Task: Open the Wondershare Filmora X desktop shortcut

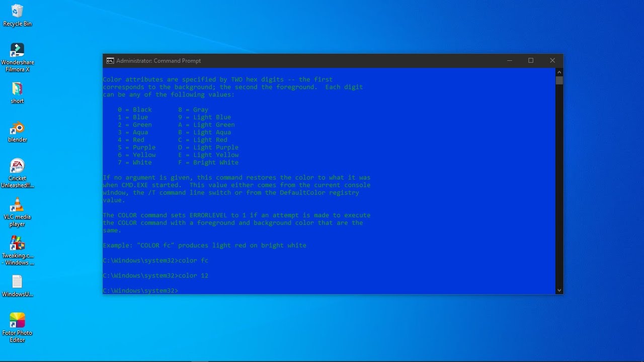Action: [x=17, y=57]
